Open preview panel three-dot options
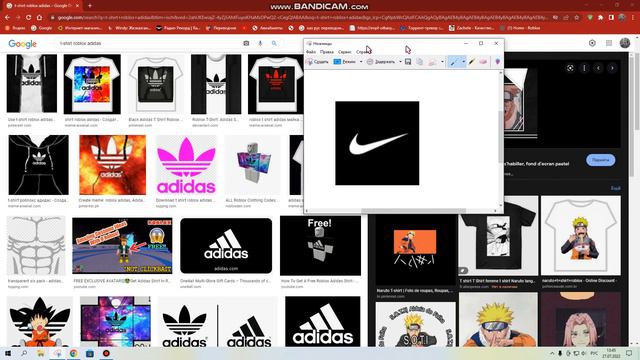 pos(584,68)
